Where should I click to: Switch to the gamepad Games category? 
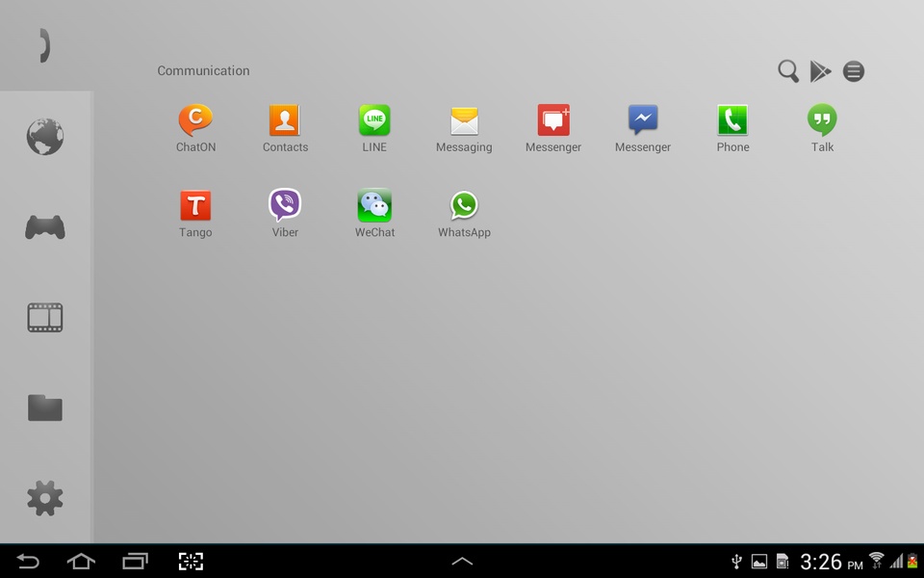(45, 227)
